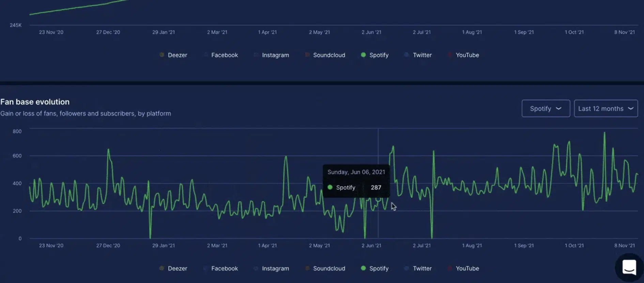Open the chat support widget icon
This screenshot has height=283, width=644.
coord(629,267)
